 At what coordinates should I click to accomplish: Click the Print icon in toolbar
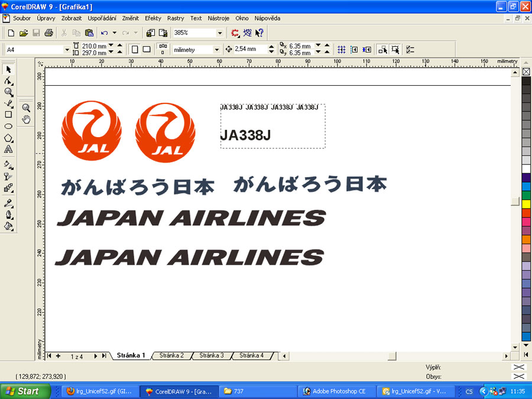coord(48,33)
